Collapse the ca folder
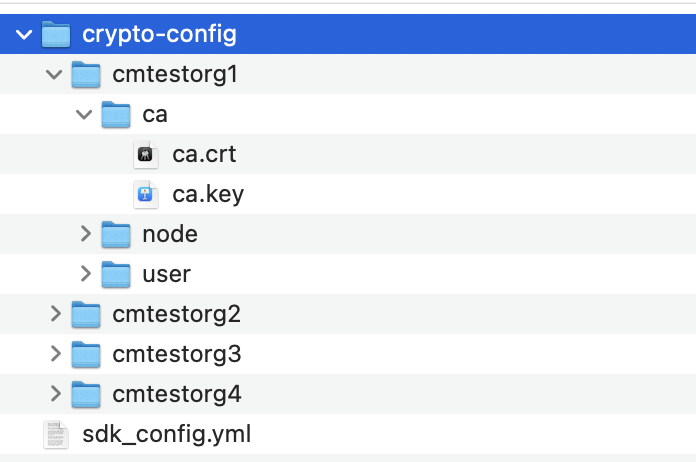The width and height of the screenshot is (696, 462). tap(85, 115)
